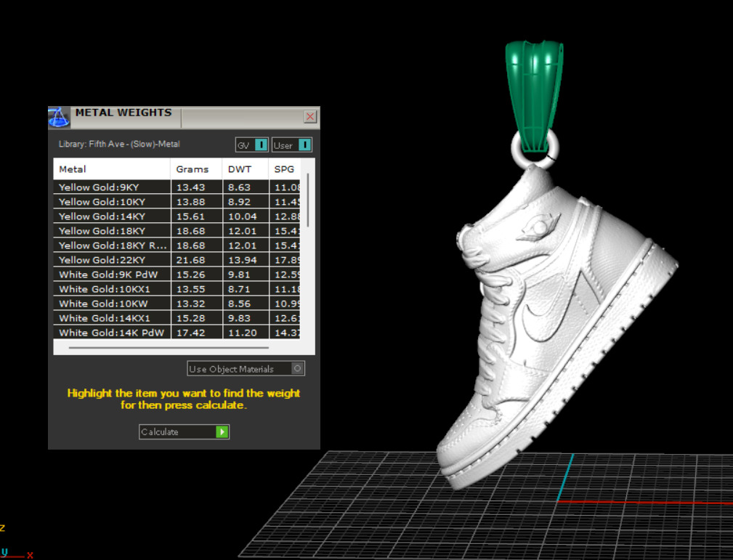Click the 8.63 DWT value
The image size is (733, 560).
(x=239, y=187)
